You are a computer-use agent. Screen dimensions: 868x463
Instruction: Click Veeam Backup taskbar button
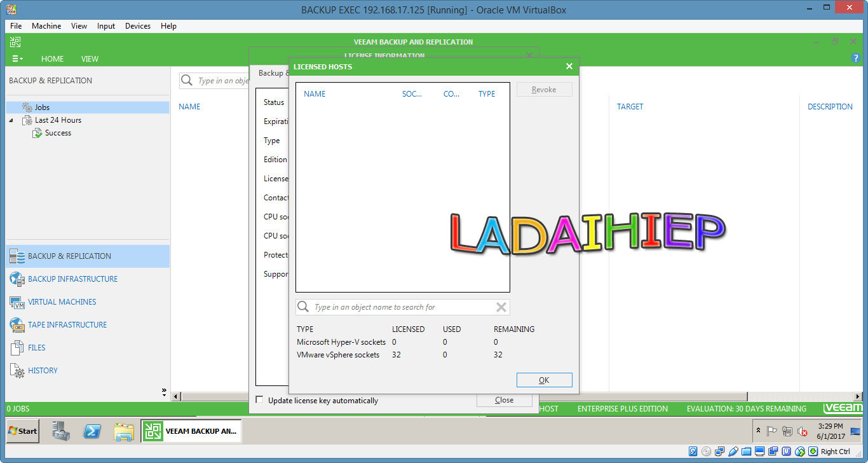coord(191,431)
